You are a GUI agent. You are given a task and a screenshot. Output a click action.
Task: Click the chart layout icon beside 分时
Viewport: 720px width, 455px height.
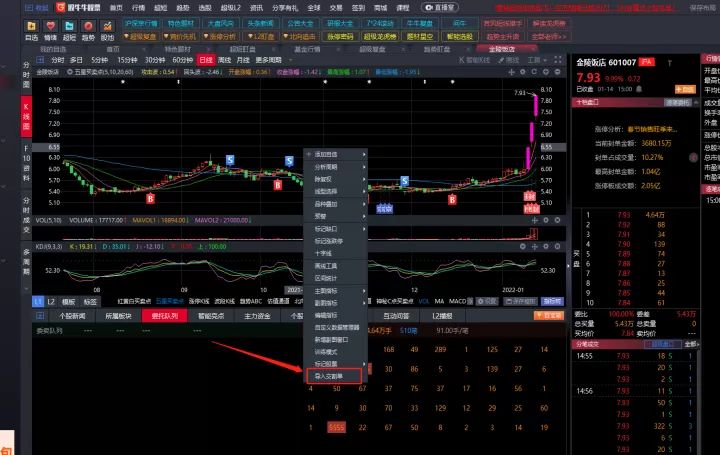40,60
